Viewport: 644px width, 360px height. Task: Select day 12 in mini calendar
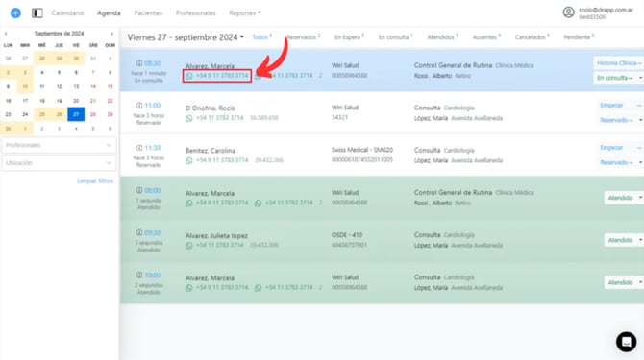60,86
